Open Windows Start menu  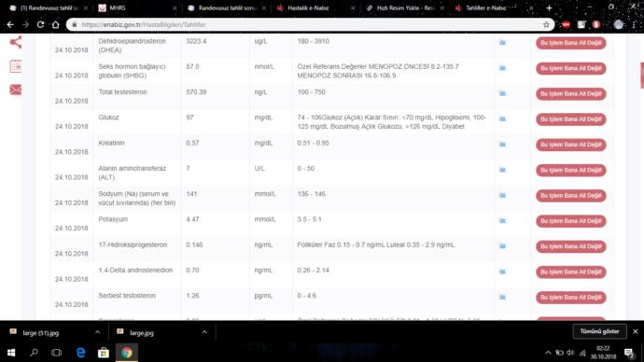[x=11, y=353]
